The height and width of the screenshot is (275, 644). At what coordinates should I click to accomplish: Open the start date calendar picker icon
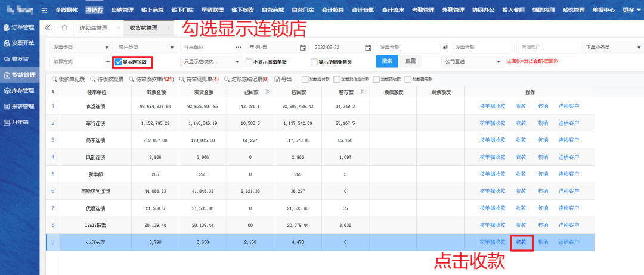[302, 47]
